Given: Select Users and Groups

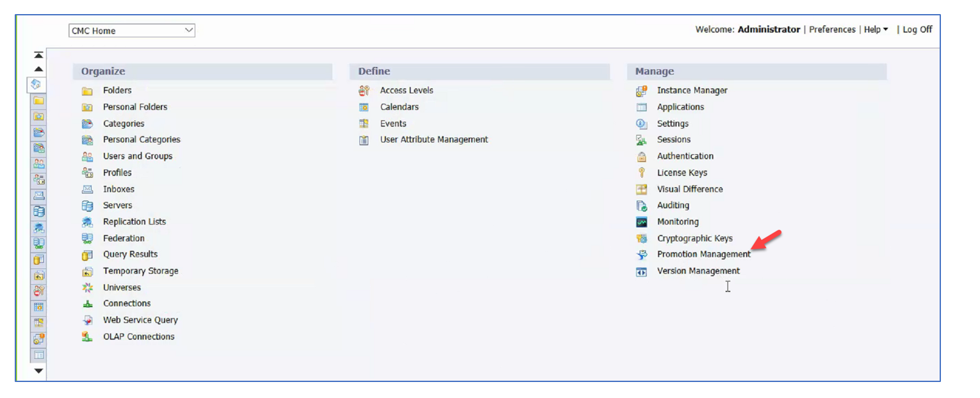Looking at the screenshot, I should [138, 156].
